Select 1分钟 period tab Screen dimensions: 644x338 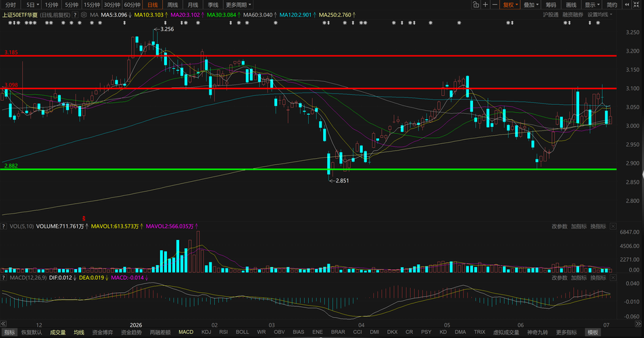click(51, 5)
